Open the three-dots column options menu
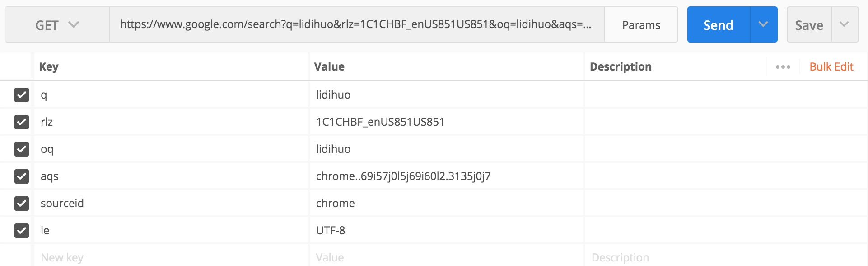Screen dimensions: 868x266 pos(783,67)
